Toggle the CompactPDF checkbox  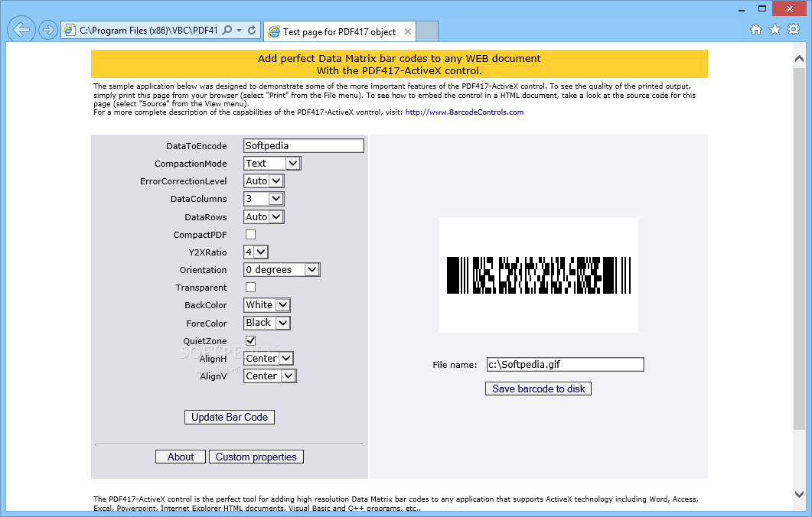pyautogui.click(x=251, y=235)
